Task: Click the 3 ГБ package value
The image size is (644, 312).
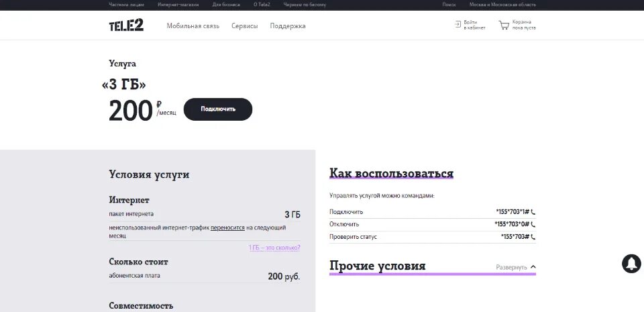Action: [x=292, y=215]
